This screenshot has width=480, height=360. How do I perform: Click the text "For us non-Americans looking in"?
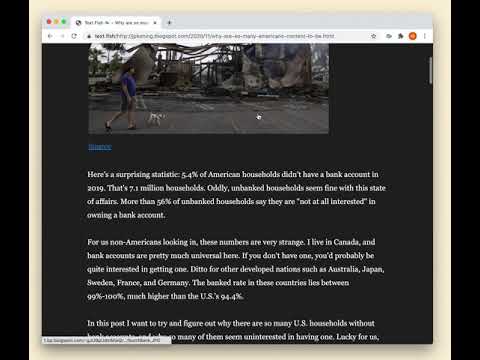(x=143, y=242)
